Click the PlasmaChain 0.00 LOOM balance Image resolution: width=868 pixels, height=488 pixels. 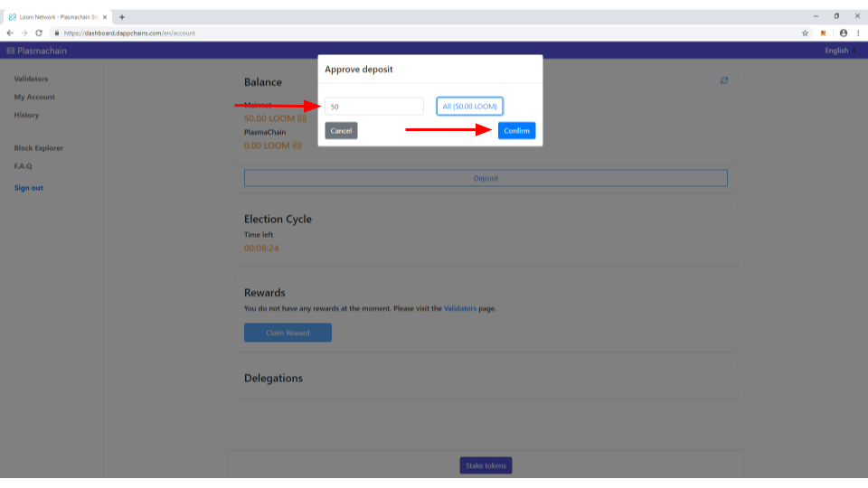click(x=273, y=145)
